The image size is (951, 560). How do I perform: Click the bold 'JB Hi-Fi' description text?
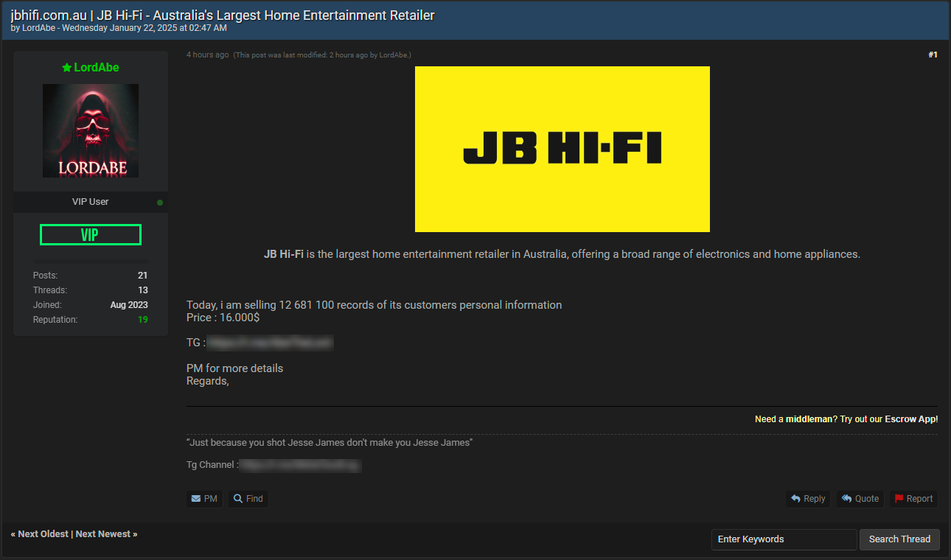tap(284, 254)
